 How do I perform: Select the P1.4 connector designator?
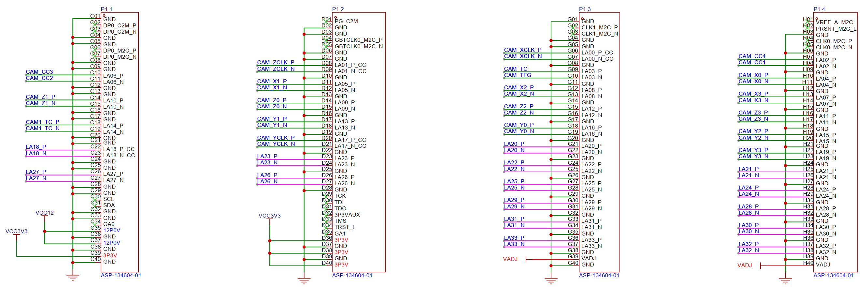click(819, 9)
